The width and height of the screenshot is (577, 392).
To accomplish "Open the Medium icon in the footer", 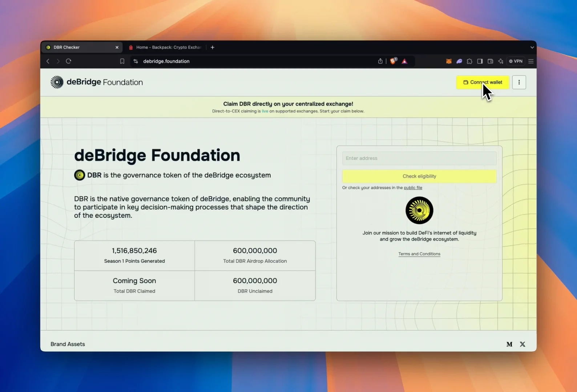I will point(509,344).
